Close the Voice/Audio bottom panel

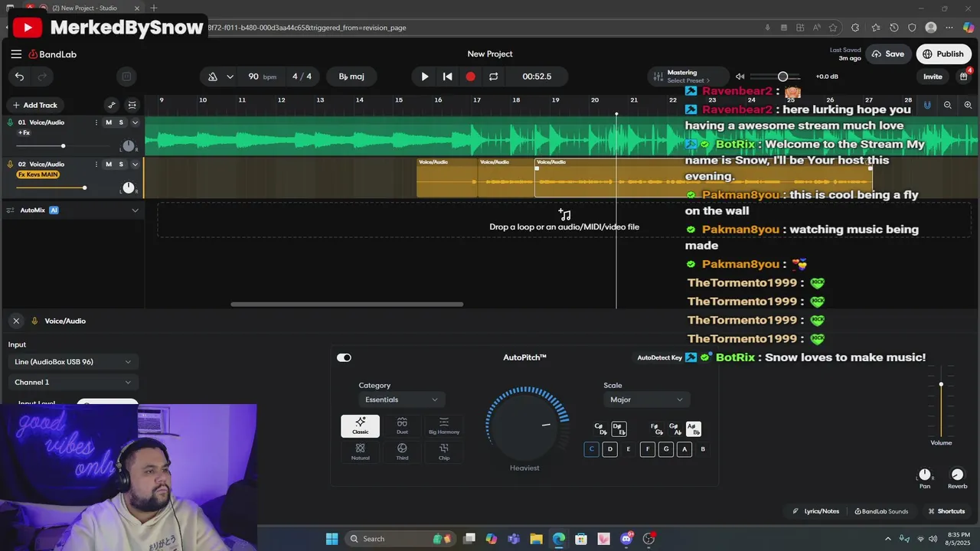click(16, 321)
